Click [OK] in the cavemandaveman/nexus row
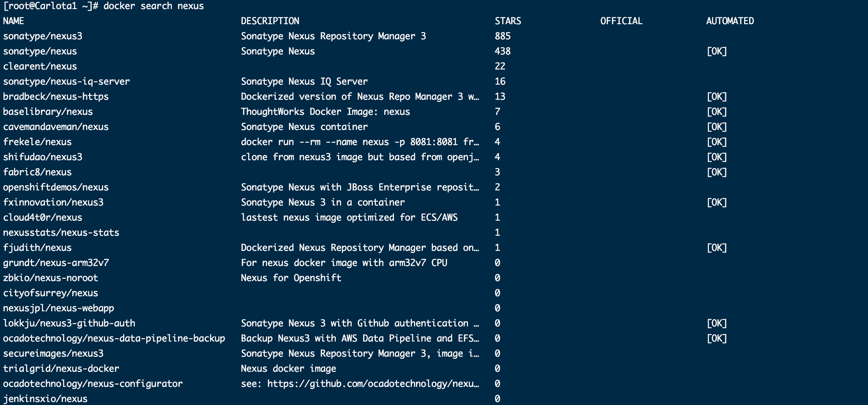Image resolution: width=868 pixels, height=405 pixels. click(x=717, y=127)
